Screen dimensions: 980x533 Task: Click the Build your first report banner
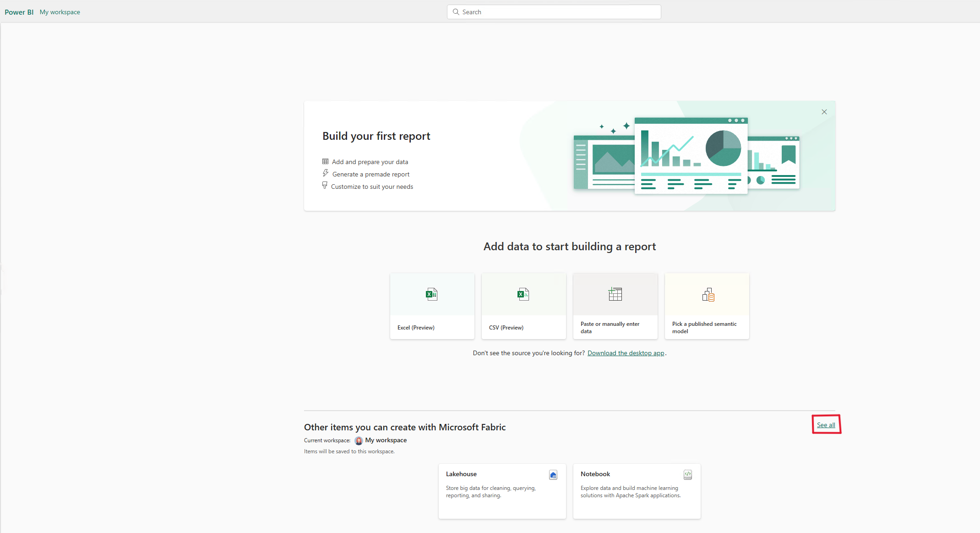(569, 155)
